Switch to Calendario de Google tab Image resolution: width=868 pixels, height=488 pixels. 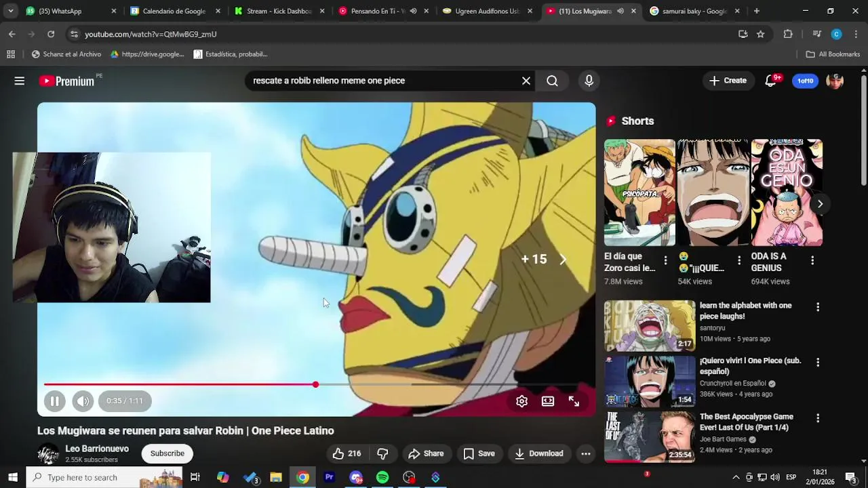(x=175, y=11)
